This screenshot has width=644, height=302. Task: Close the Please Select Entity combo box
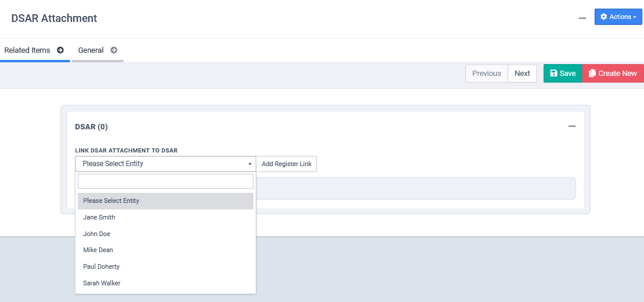166,164
